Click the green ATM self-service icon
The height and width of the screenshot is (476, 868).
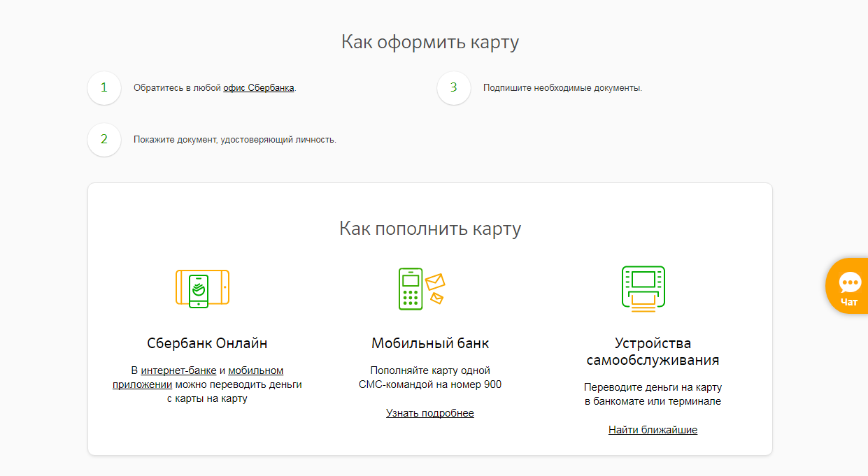click(643, 288)
